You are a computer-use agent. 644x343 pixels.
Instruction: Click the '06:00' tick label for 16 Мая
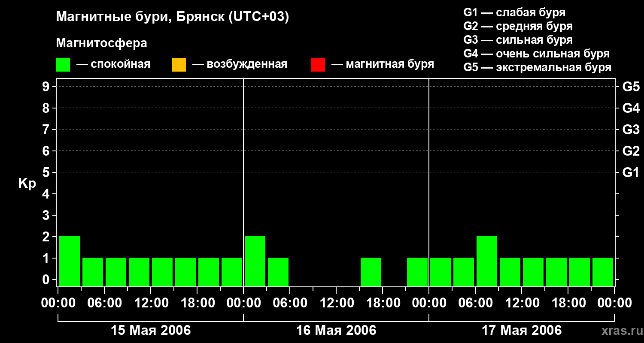pos(290,303)
